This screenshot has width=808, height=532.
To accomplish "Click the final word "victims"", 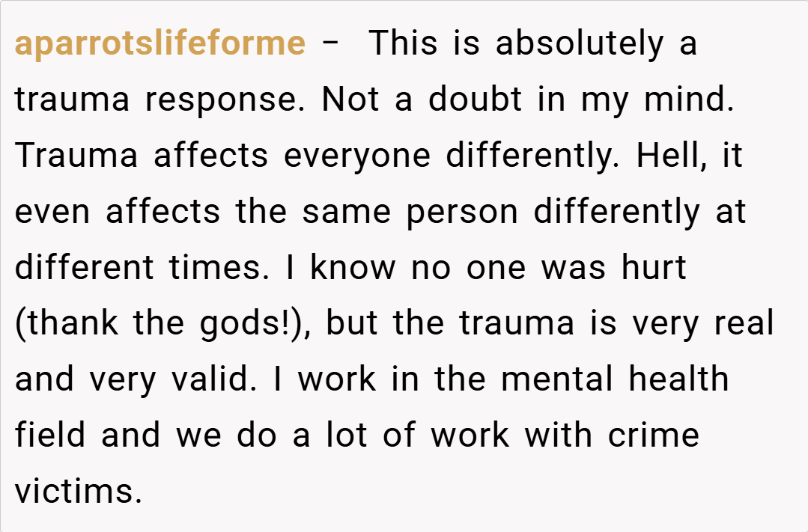I will pos(78,492).
